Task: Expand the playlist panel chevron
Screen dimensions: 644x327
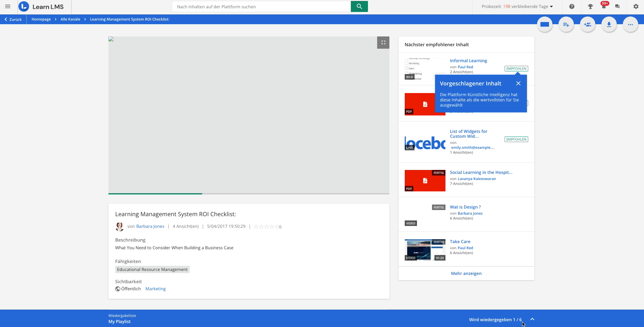Action: (532, 319)
